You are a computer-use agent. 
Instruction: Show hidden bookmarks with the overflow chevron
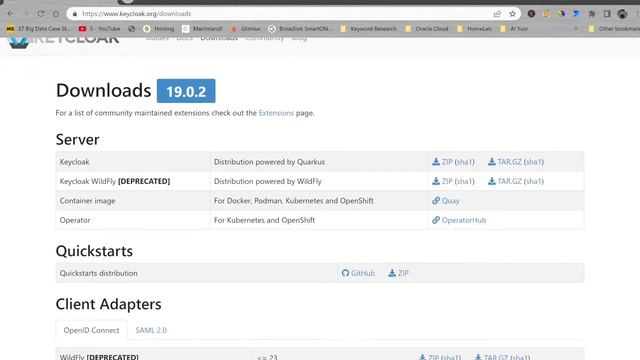point(576,29)
